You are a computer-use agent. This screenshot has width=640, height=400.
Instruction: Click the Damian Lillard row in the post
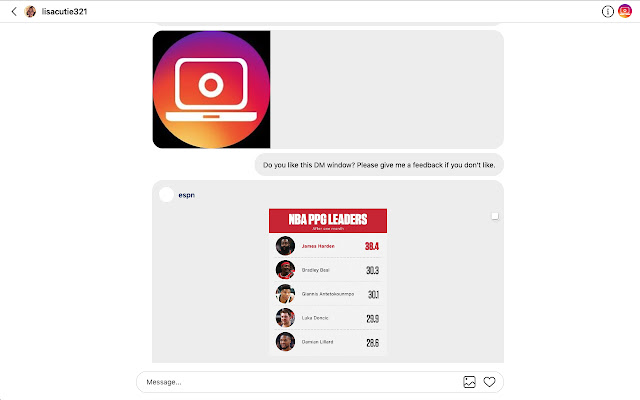328,342
